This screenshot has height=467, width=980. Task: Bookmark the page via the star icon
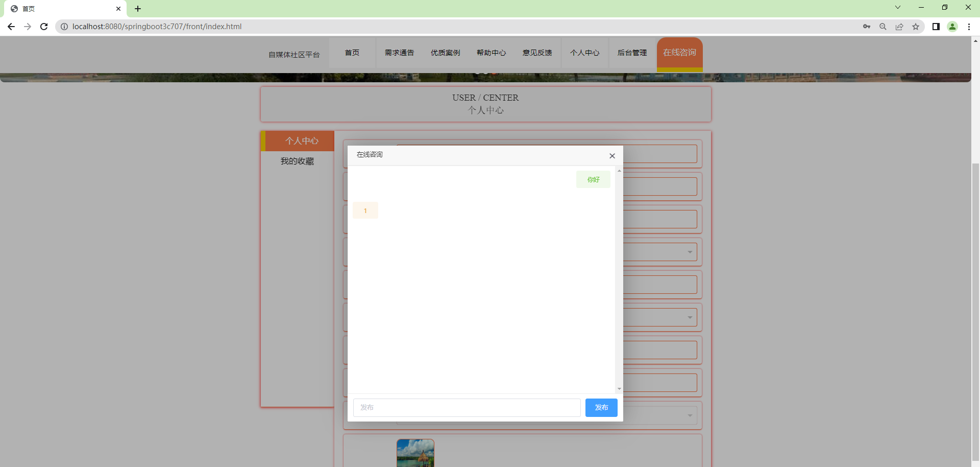[x=916, y=27]
